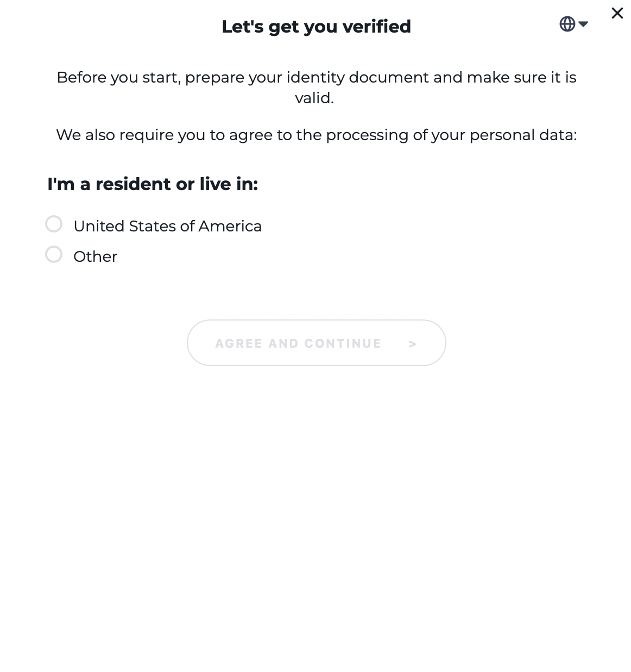Click the word 'valid.' in the instructions
Viewport: 631px width, 672px height.
[314, 98]
